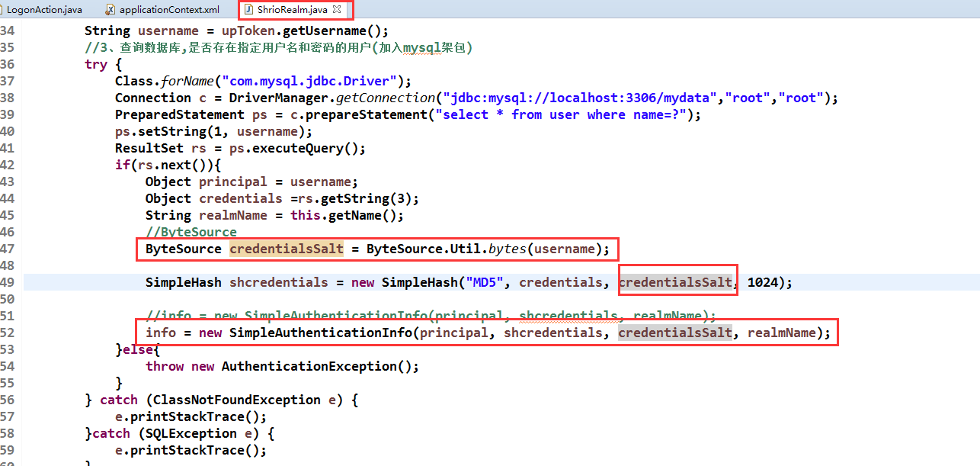Click the '//ByteSource' comment on line 46
This screenshot has width=980, height=466.
[x=191, y=232]
